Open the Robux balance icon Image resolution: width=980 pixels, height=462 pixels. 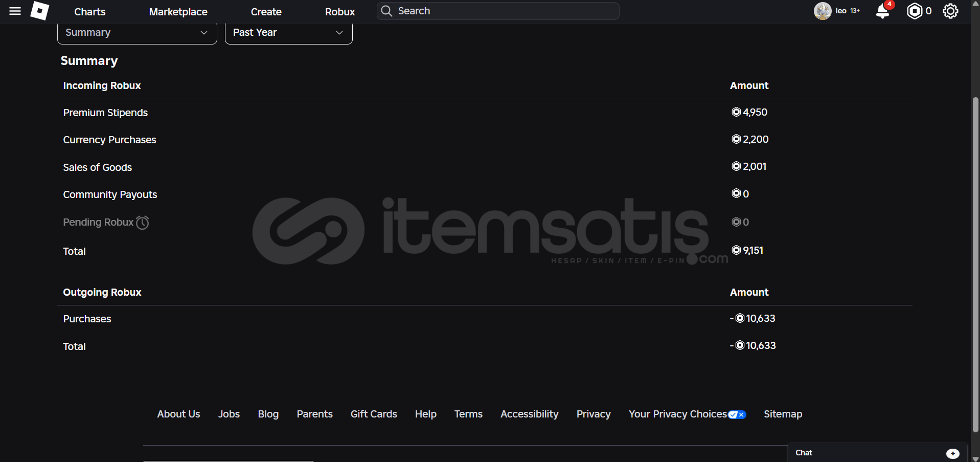pyautogui.click(x=915, y=11)
